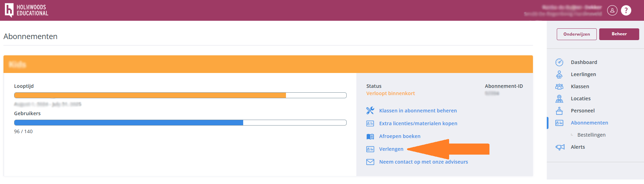Click the Alerts megaphone icon
This screenshot has width=644, height=184.
(x=560, y=147)
